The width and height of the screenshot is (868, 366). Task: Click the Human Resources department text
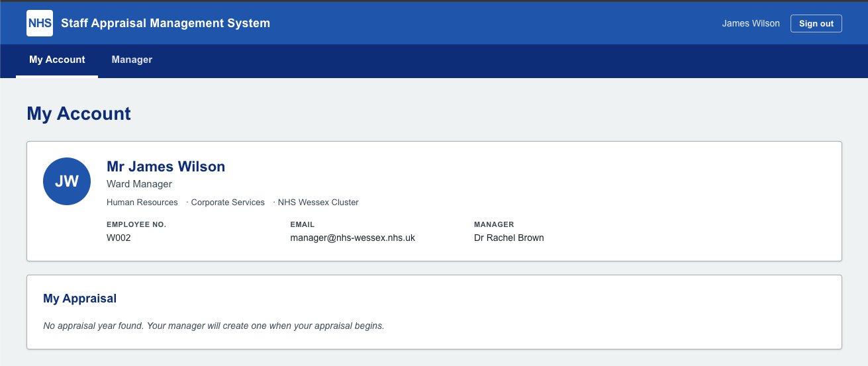(x=142, y=203)
